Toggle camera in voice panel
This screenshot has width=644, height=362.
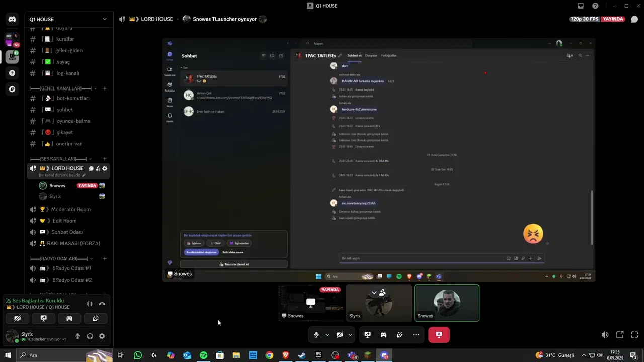(17, 318)
